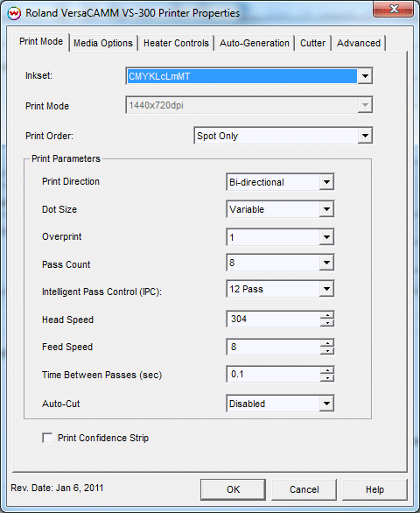This screenshot has width=420, height=513.
Task: Click the disabled 1440x720dpi Print Mode dropdown
Action: click(248, 105)
